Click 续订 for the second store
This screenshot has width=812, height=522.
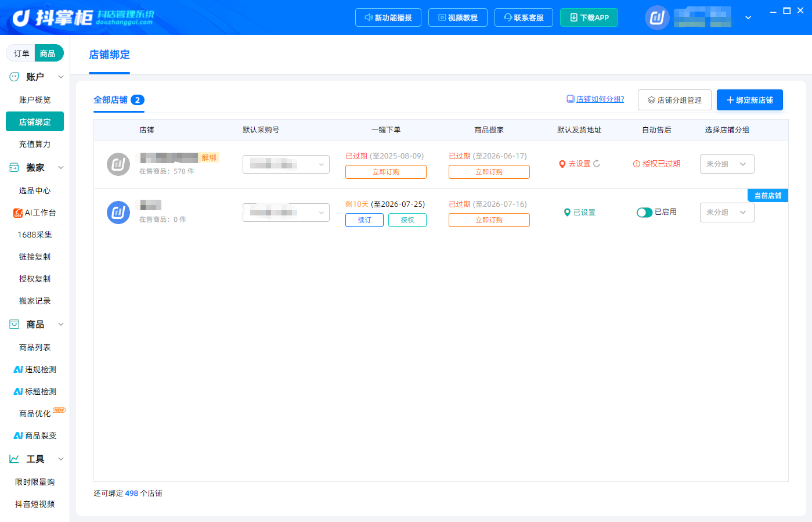click(365, 220)
